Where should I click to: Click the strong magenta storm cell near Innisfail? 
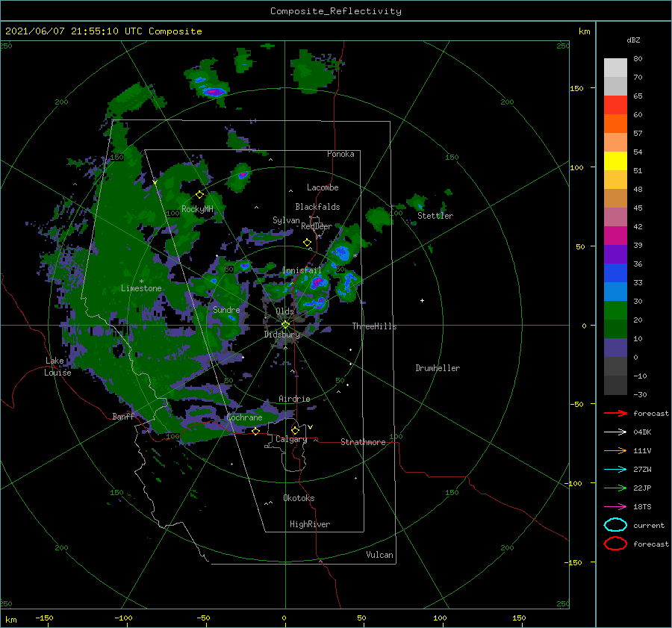pyautogui.click(x=317, y=282)
